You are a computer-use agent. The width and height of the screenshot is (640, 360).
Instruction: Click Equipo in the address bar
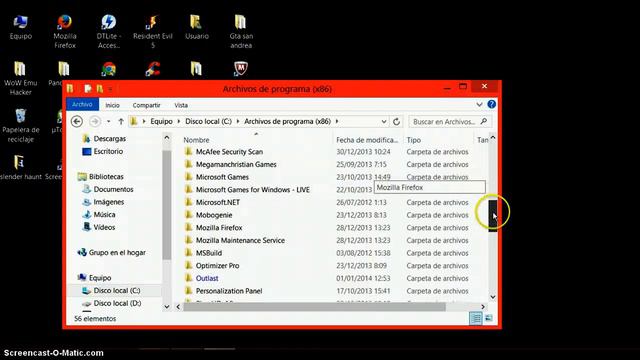(161, 121)
